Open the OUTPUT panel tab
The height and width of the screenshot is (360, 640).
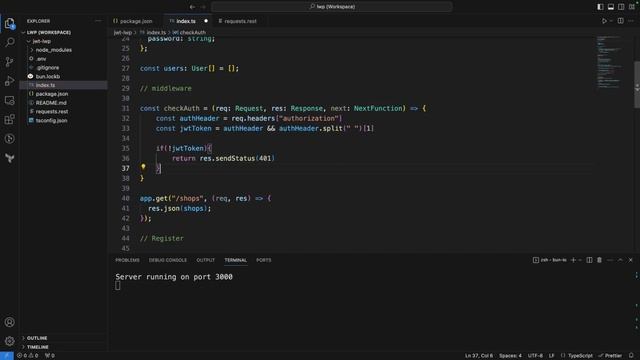[x=205, y=260]
